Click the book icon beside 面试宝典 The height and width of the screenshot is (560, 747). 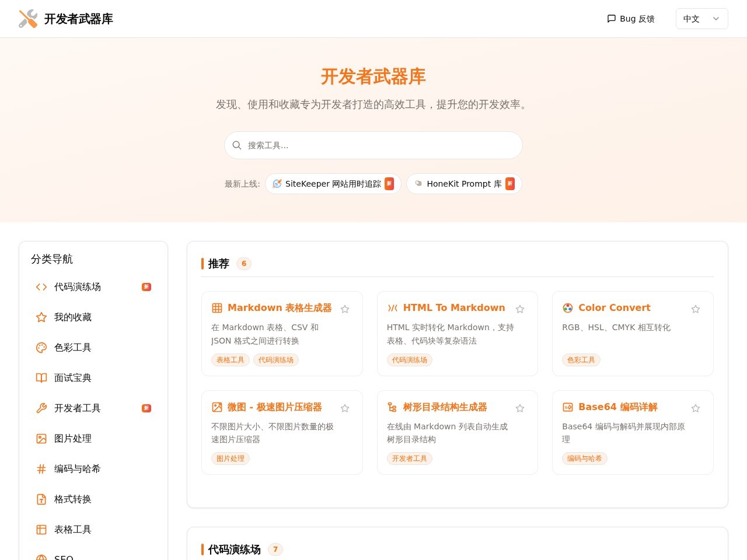[41, 378]
